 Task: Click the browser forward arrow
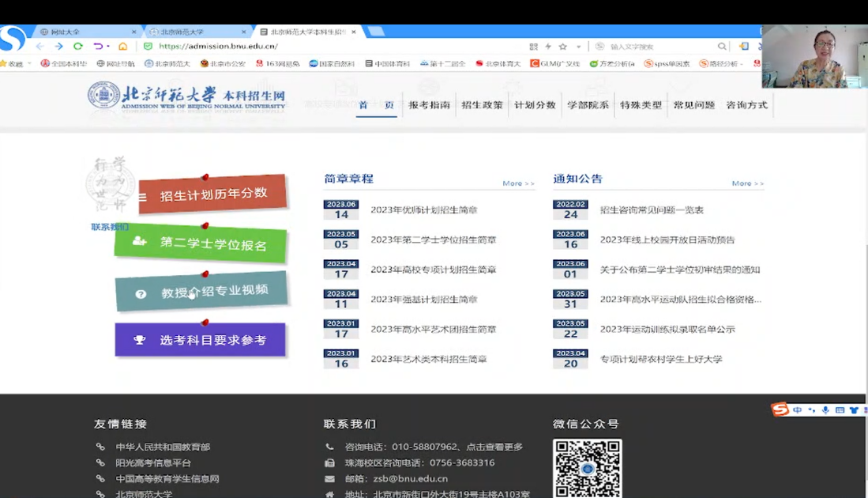tap(58, 46)
